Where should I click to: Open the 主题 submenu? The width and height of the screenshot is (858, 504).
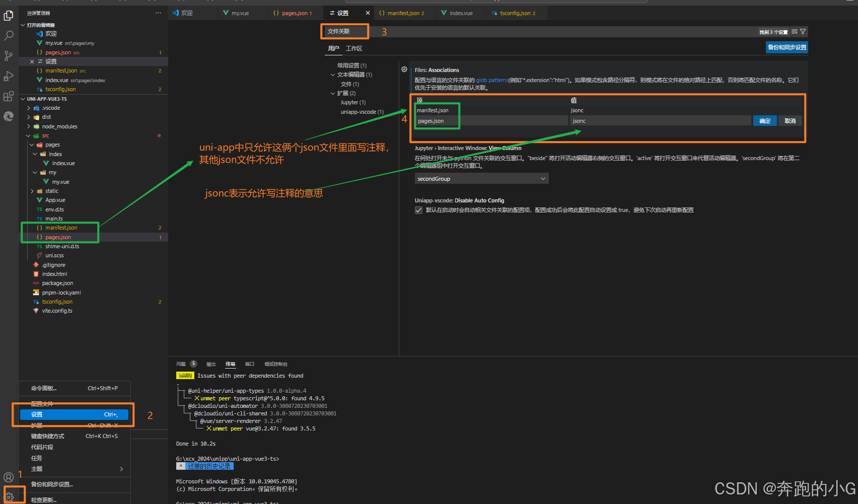75,469
